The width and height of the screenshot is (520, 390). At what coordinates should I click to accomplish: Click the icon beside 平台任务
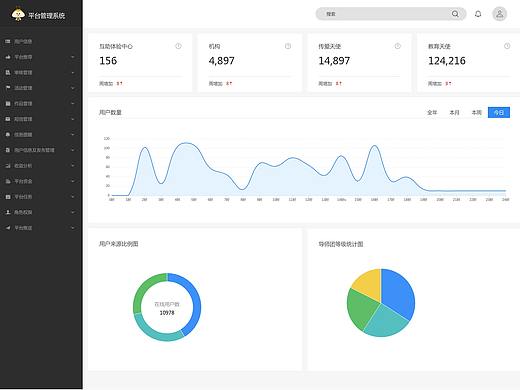coord(8,197)
